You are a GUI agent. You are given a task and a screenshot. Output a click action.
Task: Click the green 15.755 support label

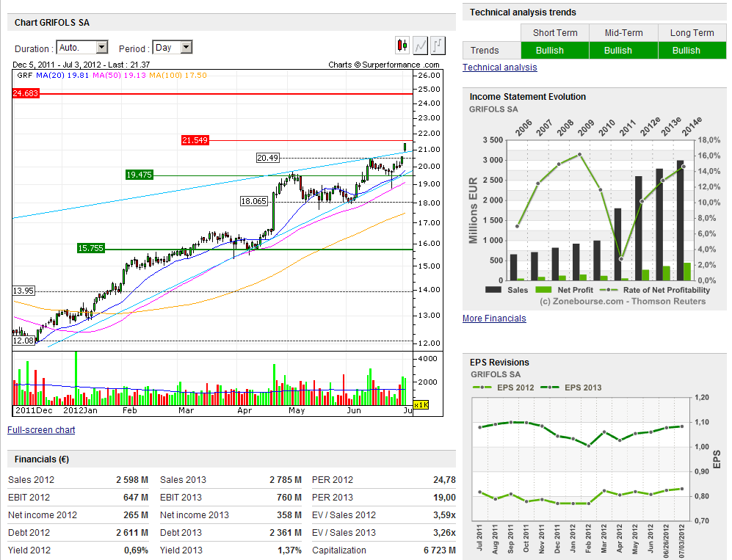click(x=90, y=248)
